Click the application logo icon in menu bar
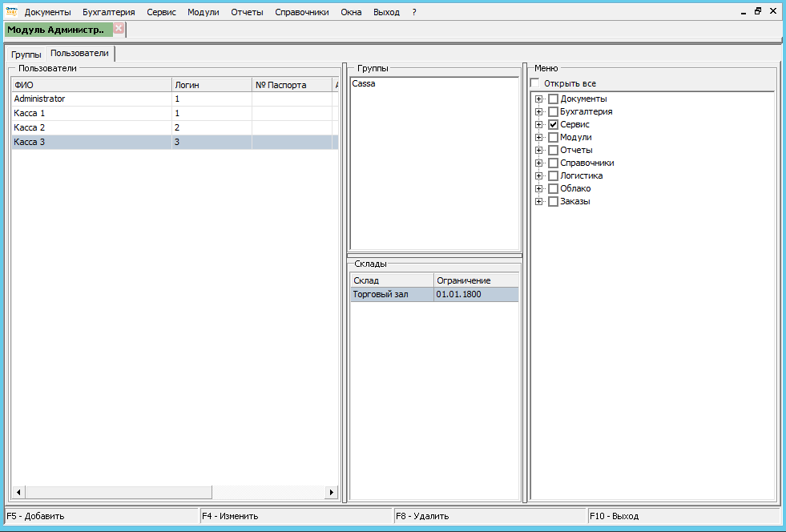Image resolution: width=786 pixels, height=532 pixels. pyautogui.click(x=11, y=11)
